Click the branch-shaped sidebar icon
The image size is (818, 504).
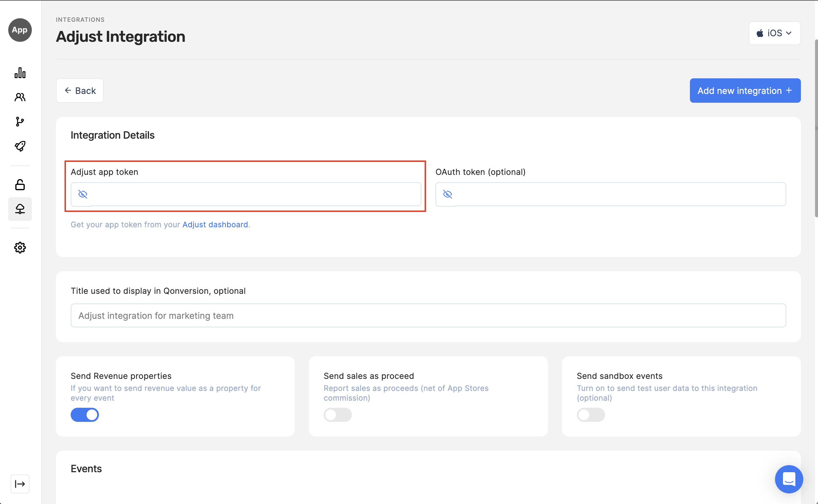tap(20, 121)
